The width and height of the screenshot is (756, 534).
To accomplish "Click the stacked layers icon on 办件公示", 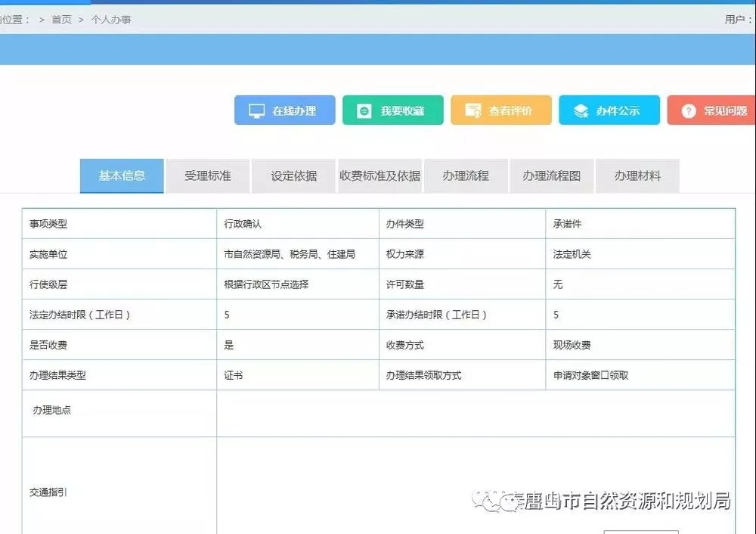I will pos(581,110).
